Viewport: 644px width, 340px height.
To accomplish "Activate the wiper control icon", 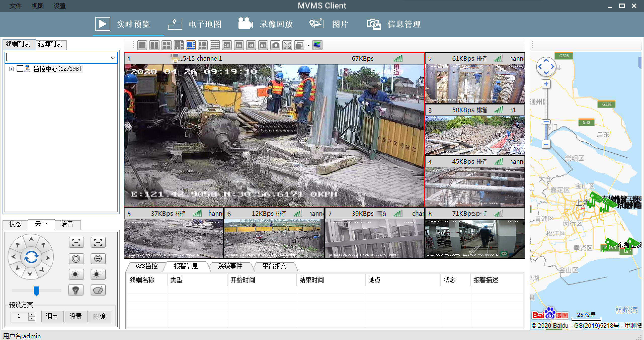I will (98, 290).
